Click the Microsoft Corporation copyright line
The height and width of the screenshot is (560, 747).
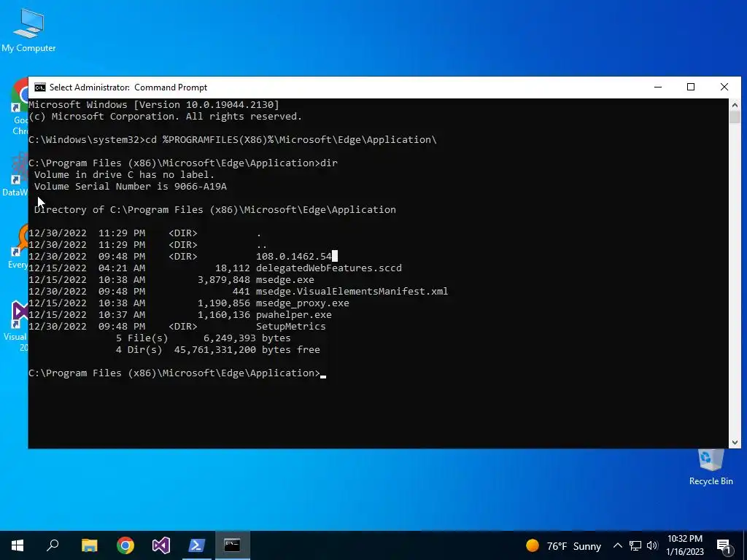tap(165, 117)
